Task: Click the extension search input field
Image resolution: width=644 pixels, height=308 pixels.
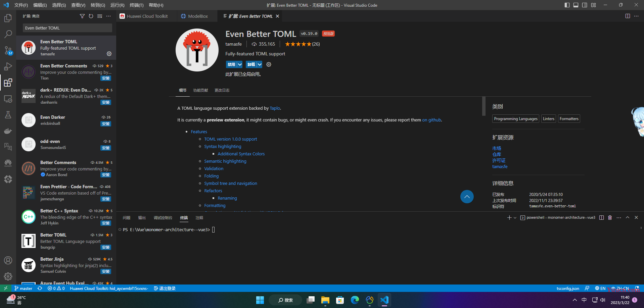Action: click(x=67, y=28)
